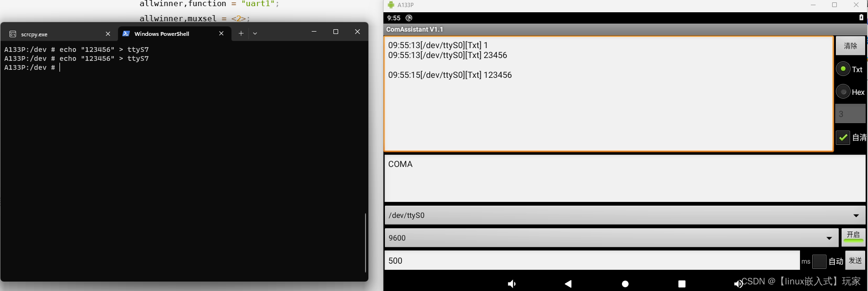Open the 9600 baud rate dropdown
The height and width of the screenshot is (291, 868).
(x=612, y=238)
